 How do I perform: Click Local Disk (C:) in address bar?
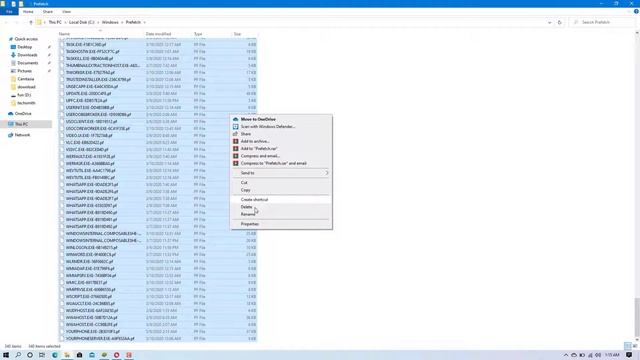coord(81,22)
